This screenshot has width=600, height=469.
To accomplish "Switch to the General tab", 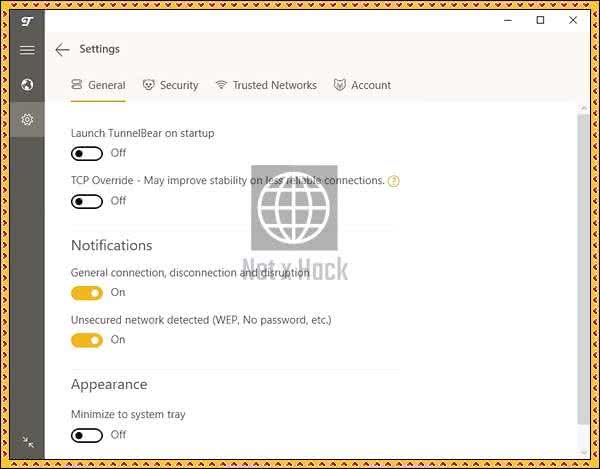I will click(x=98, y=85).
